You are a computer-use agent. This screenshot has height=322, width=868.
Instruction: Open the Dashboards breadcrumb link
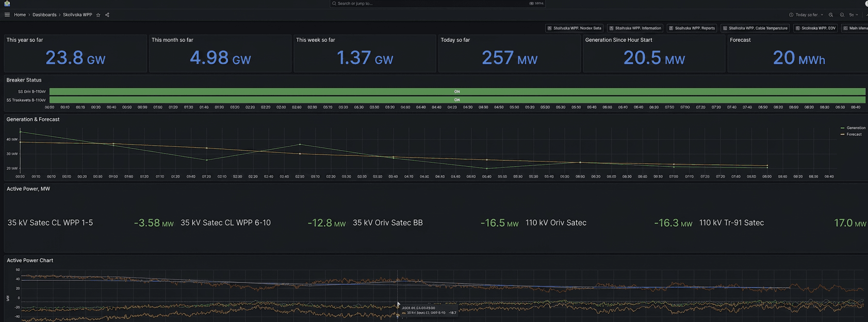click(44, 15)
